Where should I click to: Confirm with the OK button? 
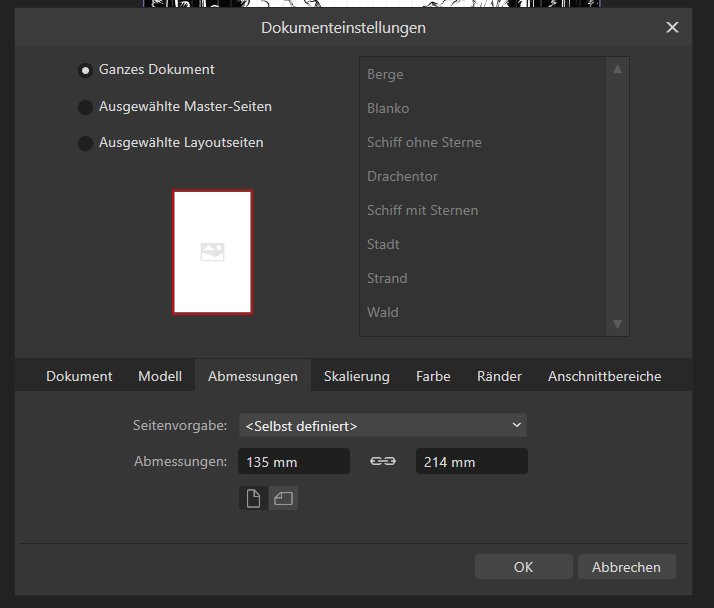tap(524, 567)
